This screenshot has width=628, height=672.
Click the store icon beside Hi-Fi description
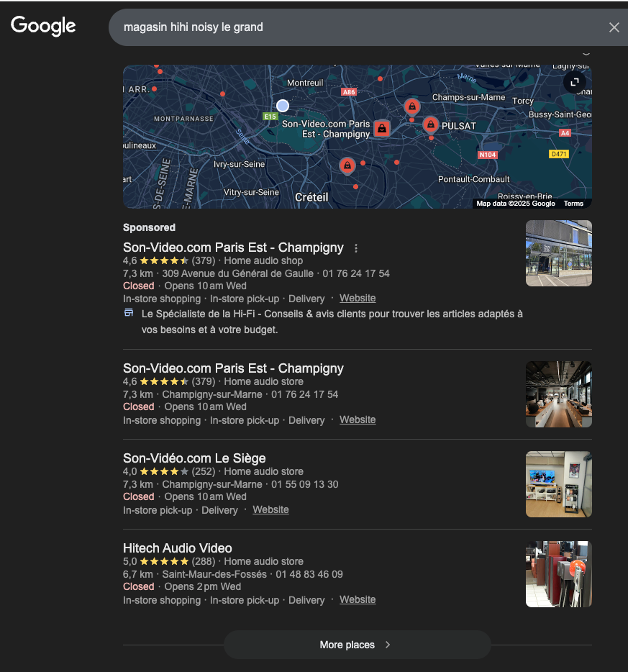129,313
